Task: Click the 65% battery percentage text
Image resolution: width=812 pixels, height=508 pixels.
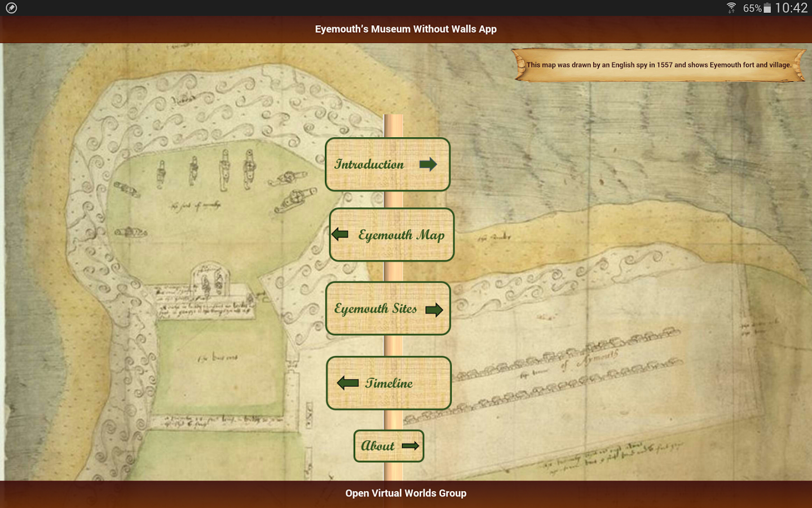Action: point(752,8)
